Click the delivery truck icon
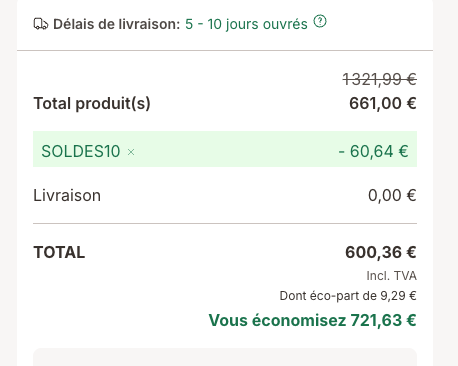Screen dimensions: 458x366 point(41,24)
